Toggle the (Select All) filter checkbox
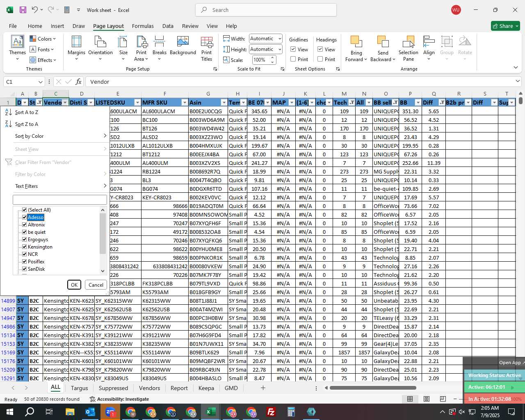Viewport: 525px width, 420px height. click(25, 210)
